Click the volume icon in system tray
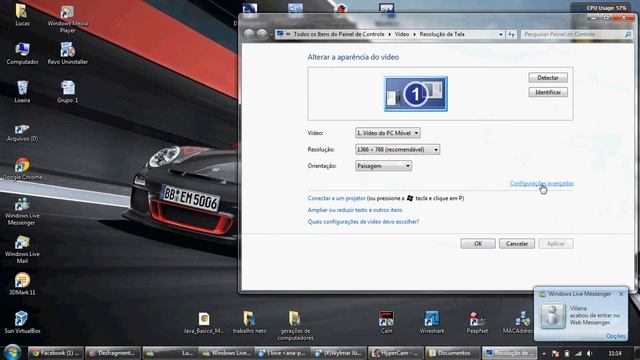This screenshot has height=360, width=640. click(x=589, y=353)
